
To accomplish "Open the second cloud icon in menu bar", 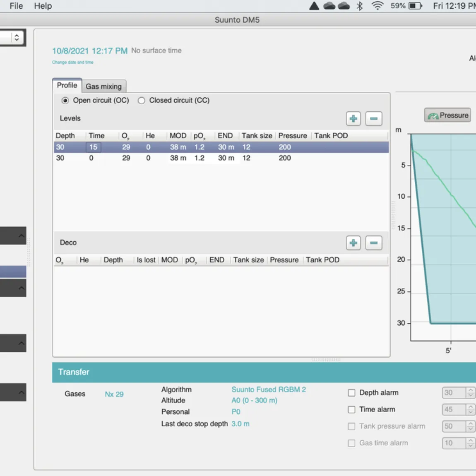I will [344, 6].
